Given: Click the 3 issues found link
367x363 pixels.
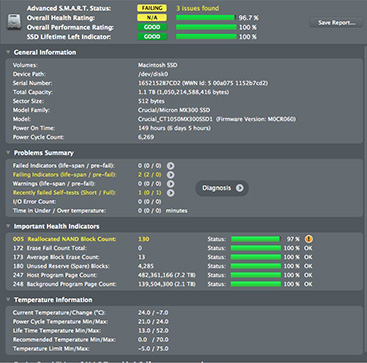Looking at the screenshot, I should click(198, 8).
